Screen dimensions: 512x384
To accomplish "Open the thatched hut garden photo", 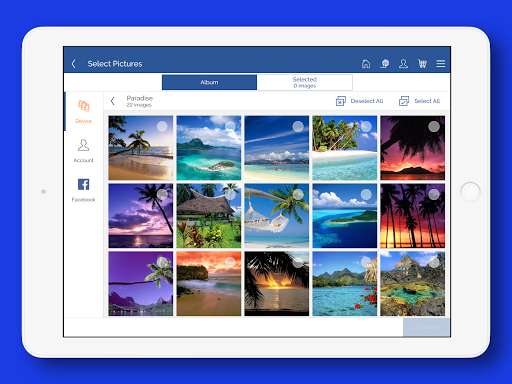I will [x=209, y=216].
